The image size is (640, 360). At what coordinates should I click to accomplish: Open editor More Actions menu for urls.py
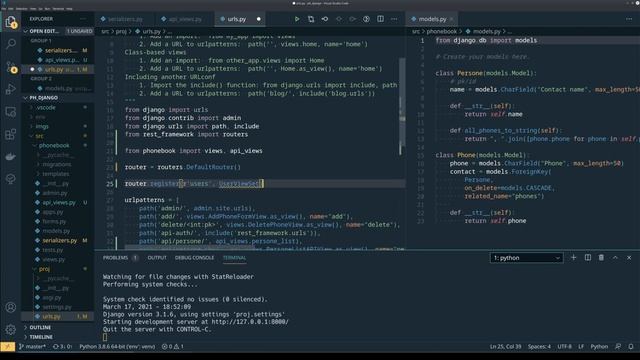pyautogui.click(x=394, y=19)
